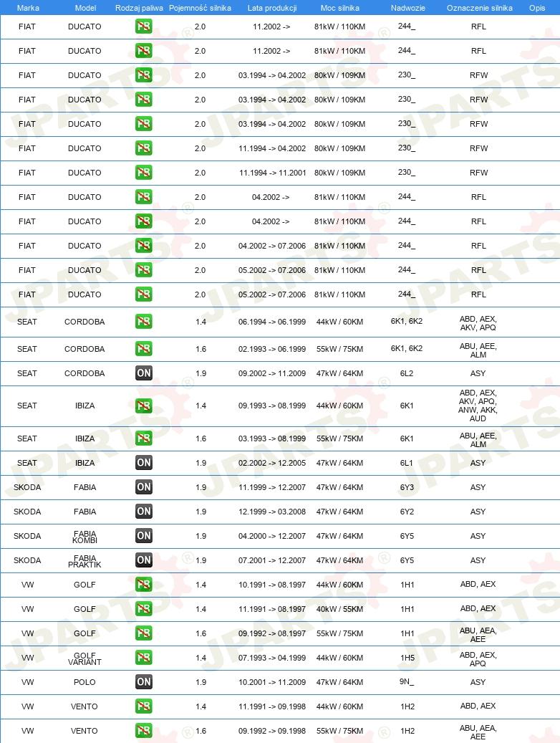Select date cell 09.1992 -> 09.1998

[x=272, y=731]
